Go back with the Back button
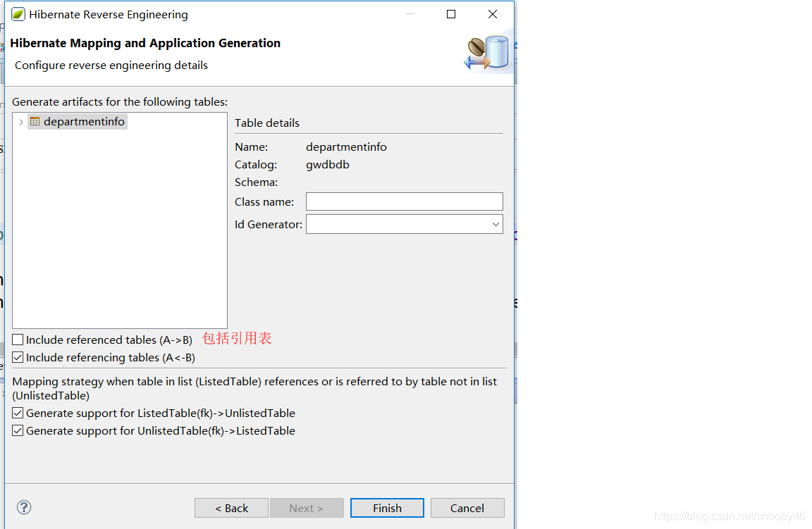The width and height of the screenshot is (812, 529). tap(231, 508)
